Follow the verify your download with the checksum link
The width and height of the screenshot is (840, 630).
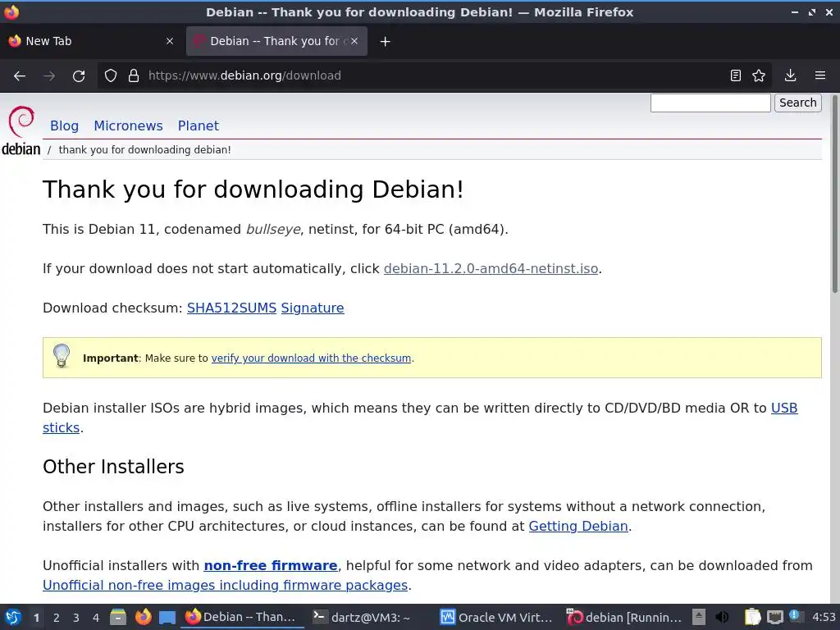point(311,358)
